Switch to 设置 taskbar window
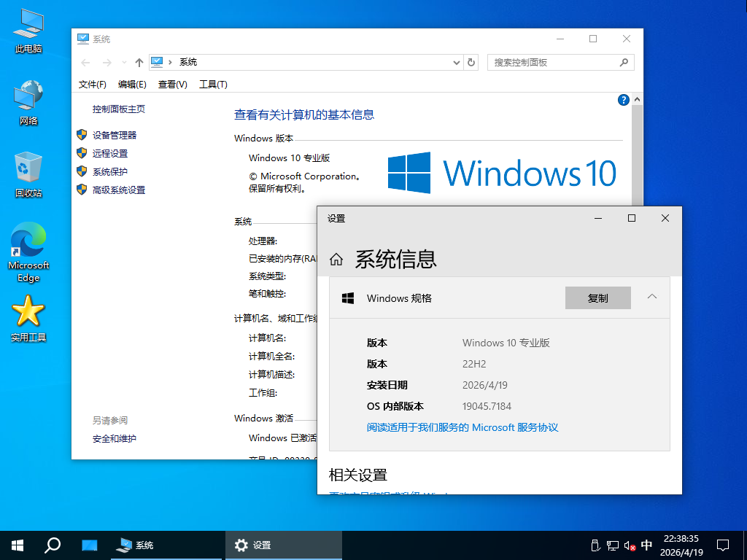This screenshot has height=560, width=747. click(284, 545)
